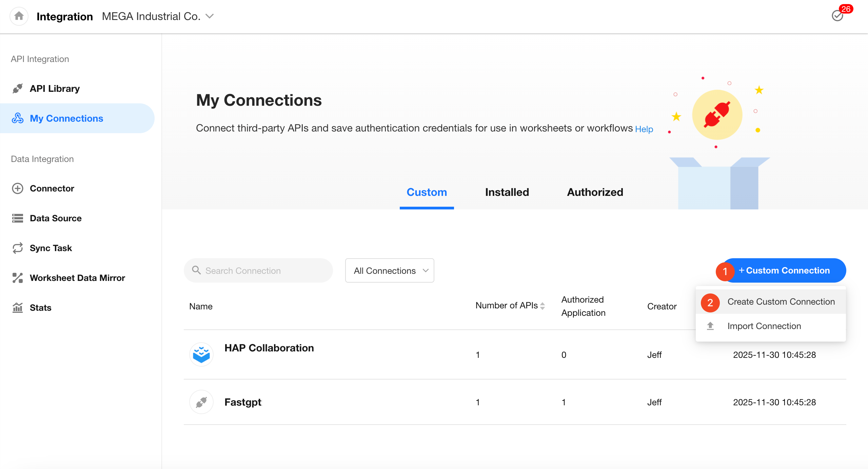Click the Stats chart icon

point(18,308)
